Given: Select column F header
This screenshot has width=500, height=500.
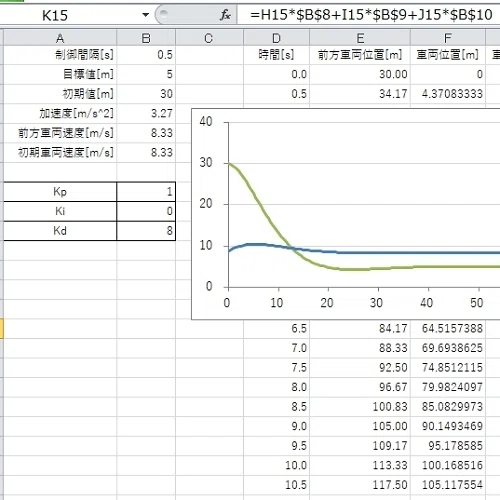Looking at the screenshot, I should click(x=448, y=38).
